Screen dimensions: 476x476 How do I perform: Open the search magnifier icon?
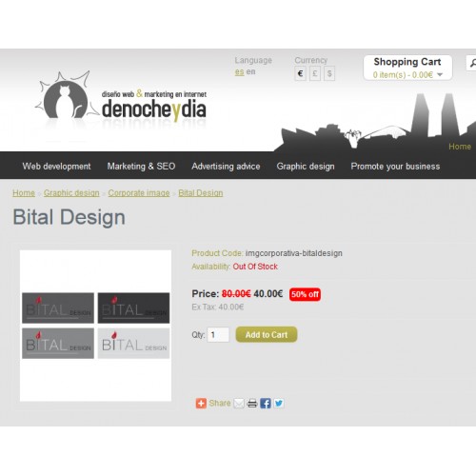click(x=472, y=63)
